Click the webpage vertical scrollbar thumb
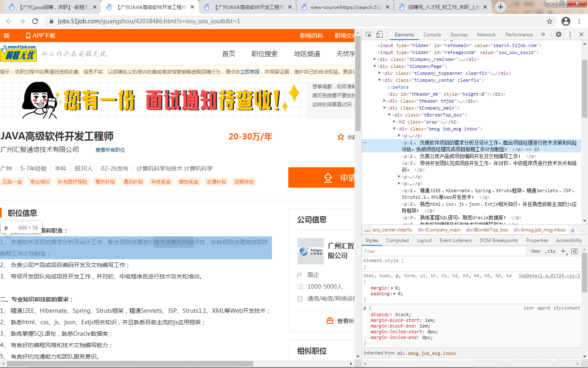The image size is (588, 368). pos(358,84)
